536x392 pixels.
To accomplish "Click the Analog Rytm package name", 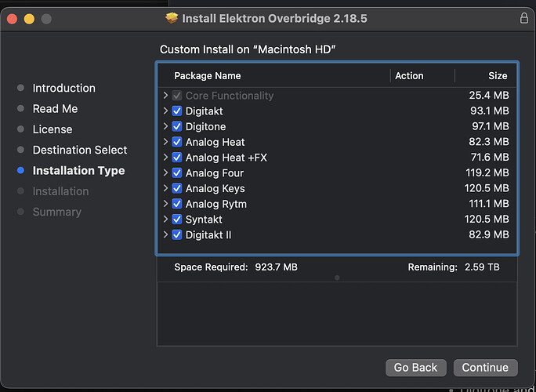I will tap(215, 204).
